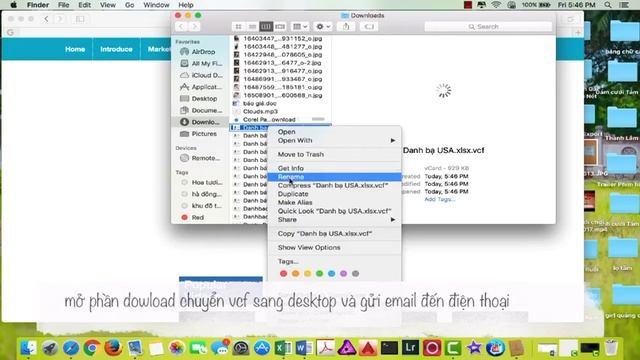Open Introduce tab on the web page
The image size is (640, 360).
(116, 49)
